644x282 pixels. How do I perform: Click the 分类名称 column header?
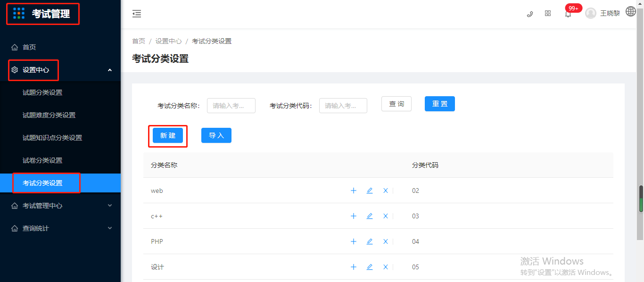[164, 165]
